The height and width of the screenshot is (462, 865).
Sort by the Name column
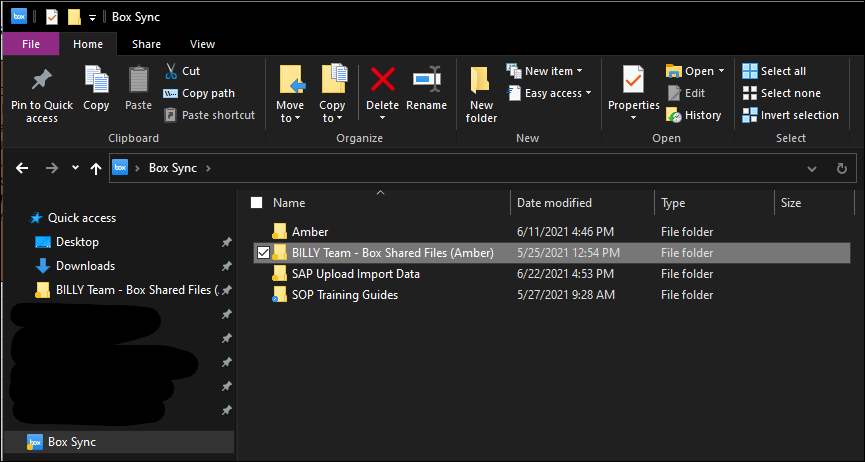click(289, 203)
